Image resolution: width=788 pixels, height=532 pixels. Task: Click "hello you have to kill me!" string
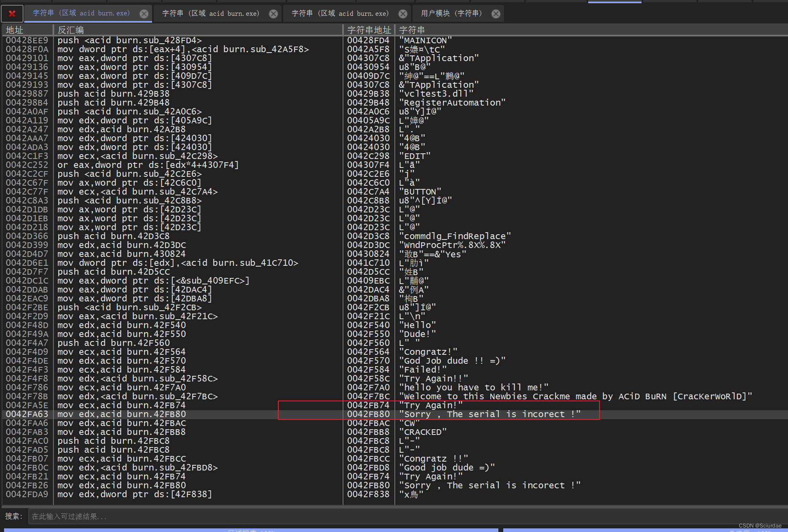[x=474, y=388]
